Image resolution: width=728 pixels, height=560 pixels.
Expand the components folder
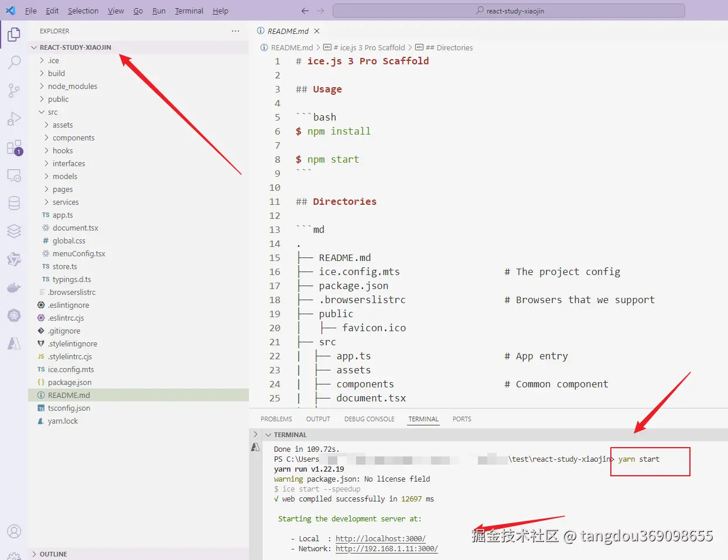(x=138, y=138)
